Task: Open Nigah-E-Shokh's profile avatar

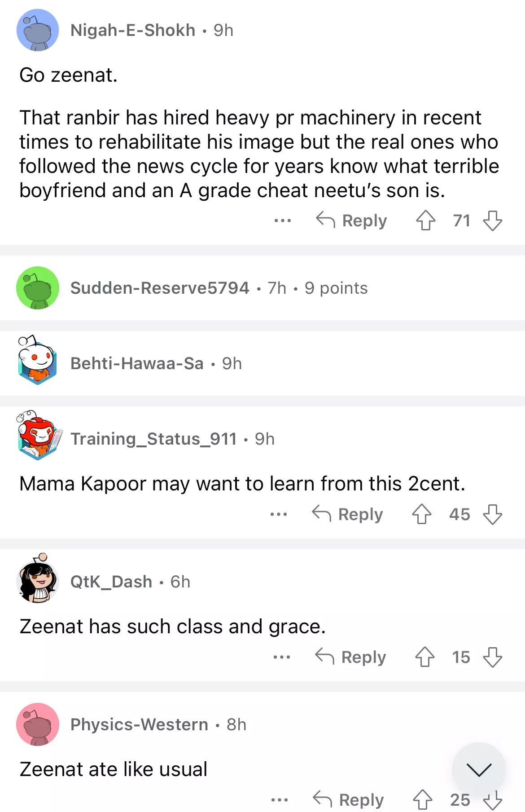Action: pos(38,30)
